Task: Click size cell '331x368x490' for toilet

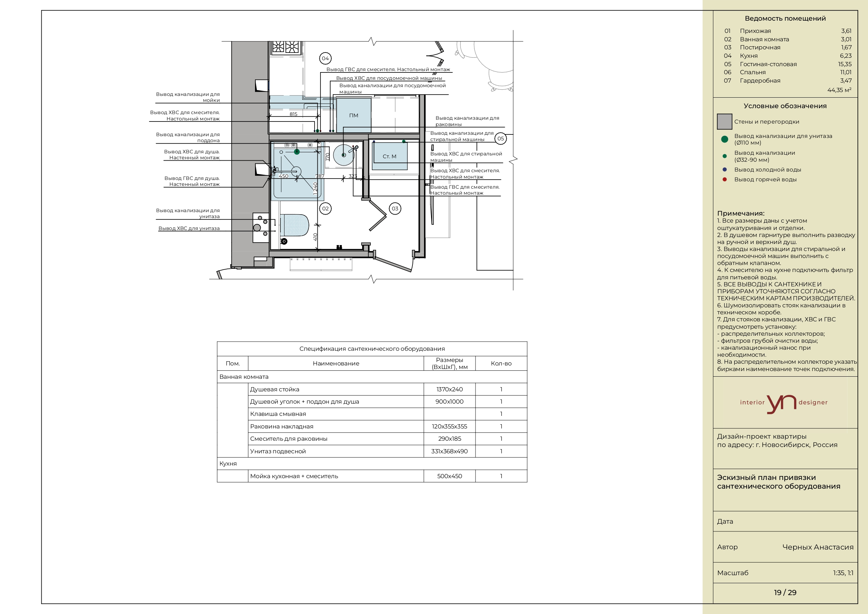Action: [x=450, y=451]
